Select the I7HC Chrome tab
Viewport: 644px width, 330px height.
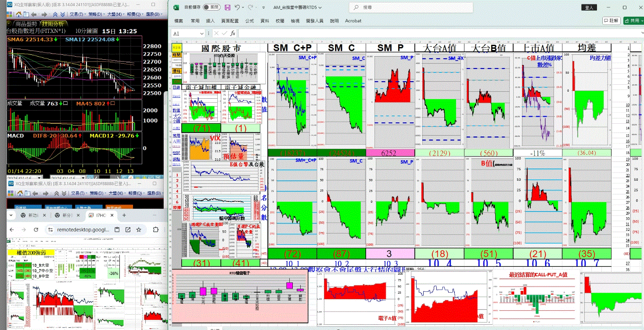(x=101, y=215)
